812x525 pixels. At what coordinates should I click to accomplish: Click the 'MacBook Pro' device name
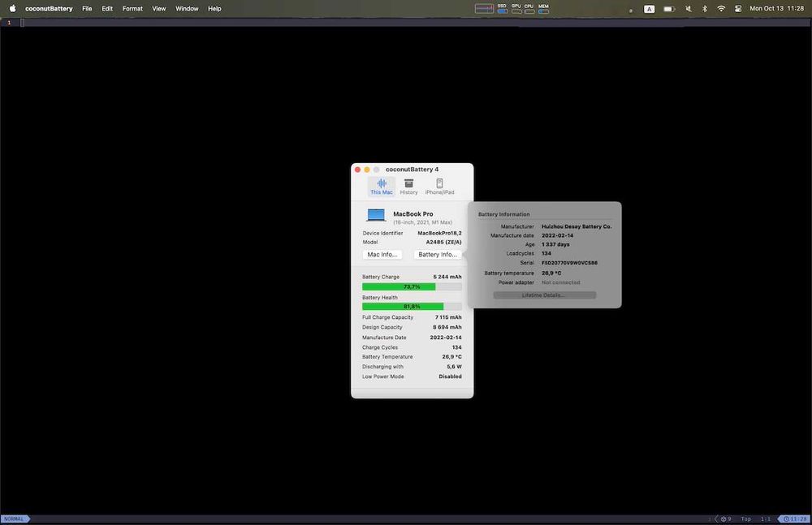coord(412,214)
